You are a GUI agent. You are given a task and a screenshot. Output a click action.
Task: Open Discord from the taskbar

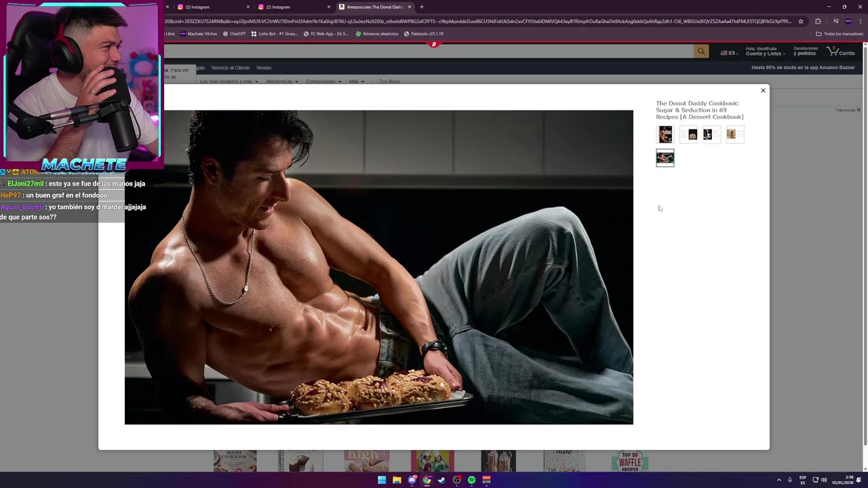point(412,480)
